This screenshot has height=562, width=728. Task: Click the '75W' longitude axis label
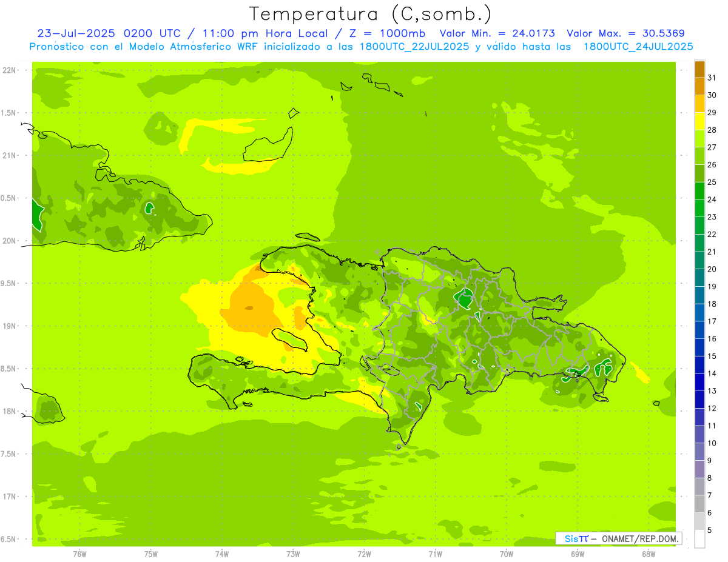pos(151,554)
